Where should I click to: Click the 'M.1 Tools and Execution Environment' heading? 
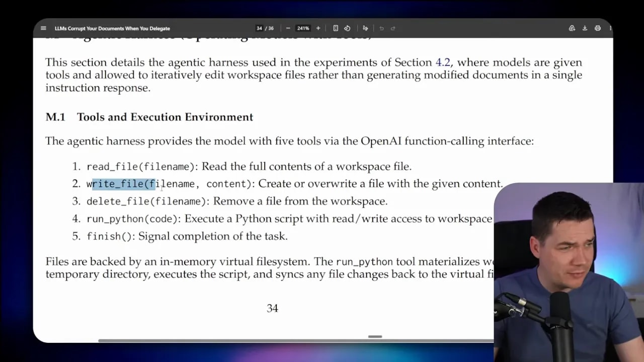click(149, 117)
